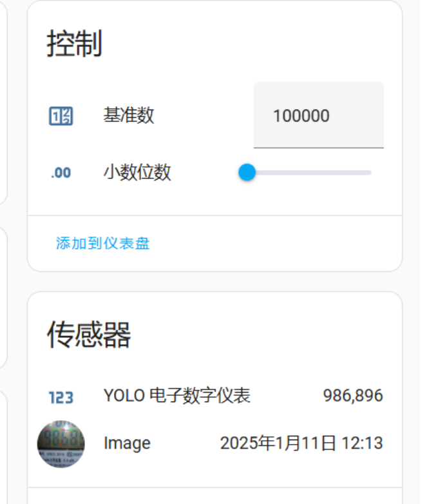Open the Image entity round thumbnail
The image size is (445, 504).
[61, 443]
